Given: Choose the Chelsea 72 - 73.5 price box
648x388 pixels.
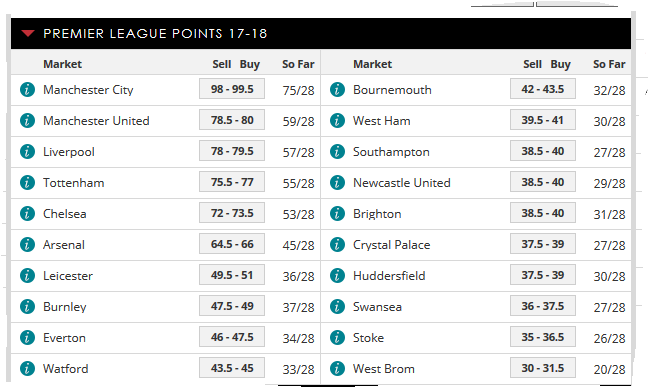Looking at the screenshot, I should [232, 213].
